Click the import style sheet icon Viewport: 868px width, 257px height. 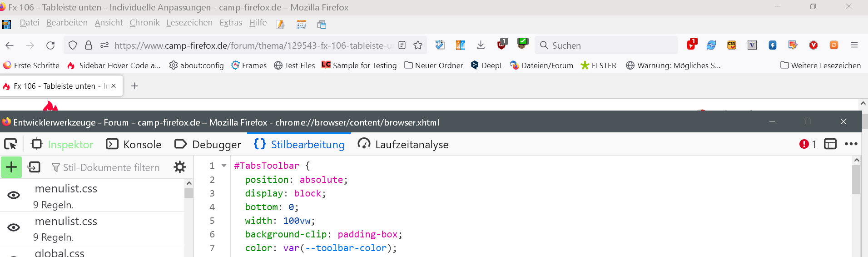tap(34, 167)
